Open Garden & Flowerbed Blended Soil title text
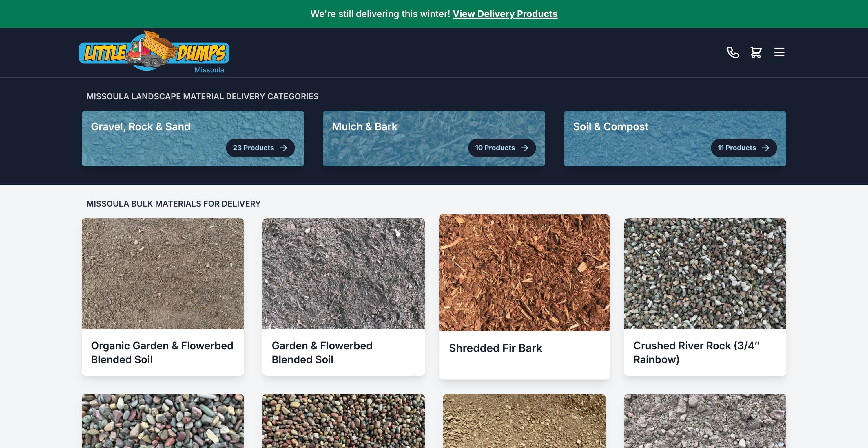Screen dimensions: 868x448 pos(322,352)
